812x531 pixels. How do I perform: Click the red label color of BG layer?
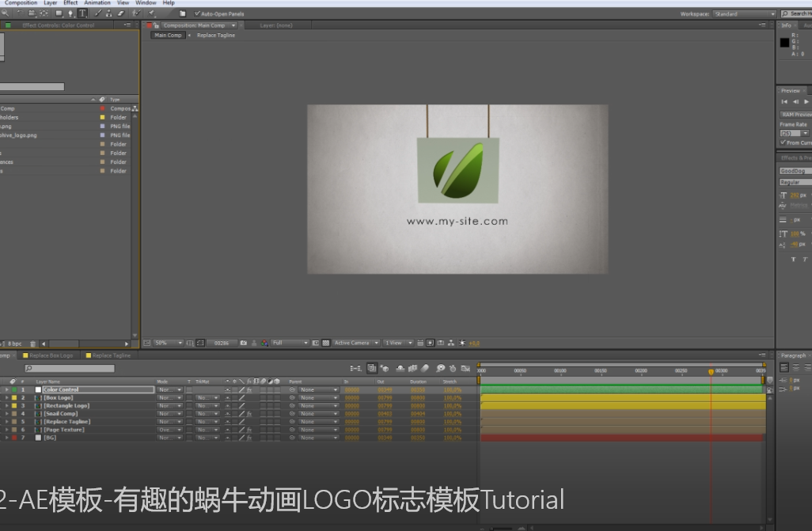pos(14,438)
